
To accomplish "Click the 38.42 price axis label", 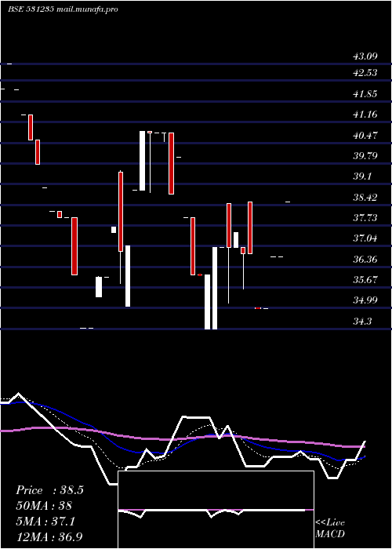I will click(x=365, y=198).
